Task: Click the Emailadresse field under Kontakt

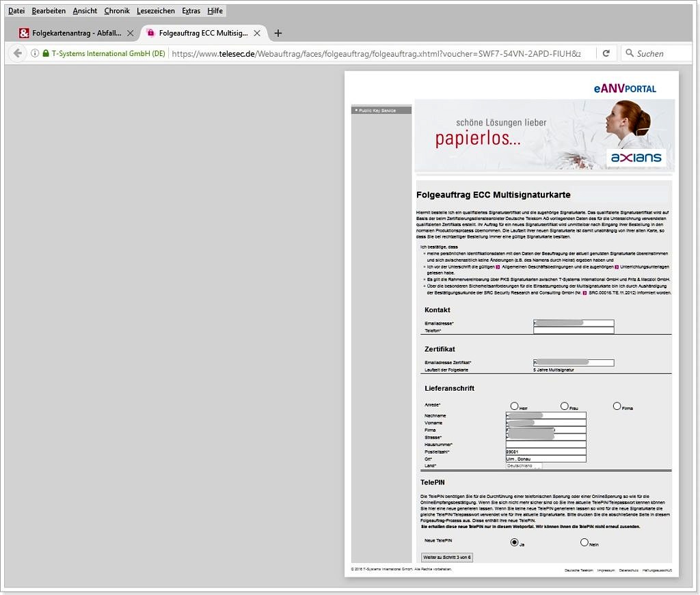Action: click(574, 323)
